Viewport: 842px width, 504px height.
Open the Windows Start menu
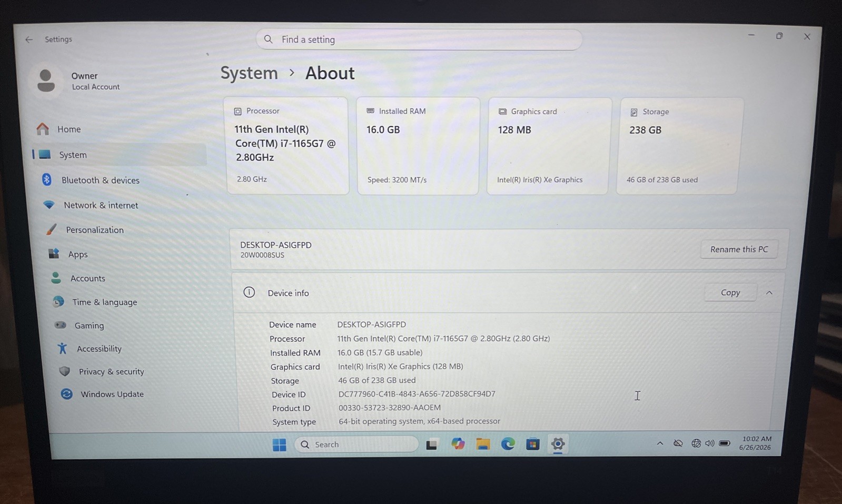(280, 445)
